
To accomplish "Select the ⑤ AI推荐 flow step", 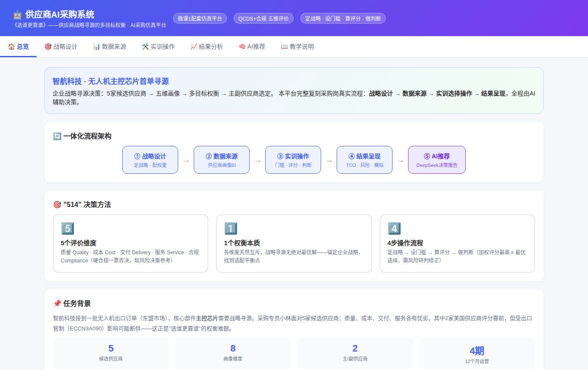I will 437,160.
